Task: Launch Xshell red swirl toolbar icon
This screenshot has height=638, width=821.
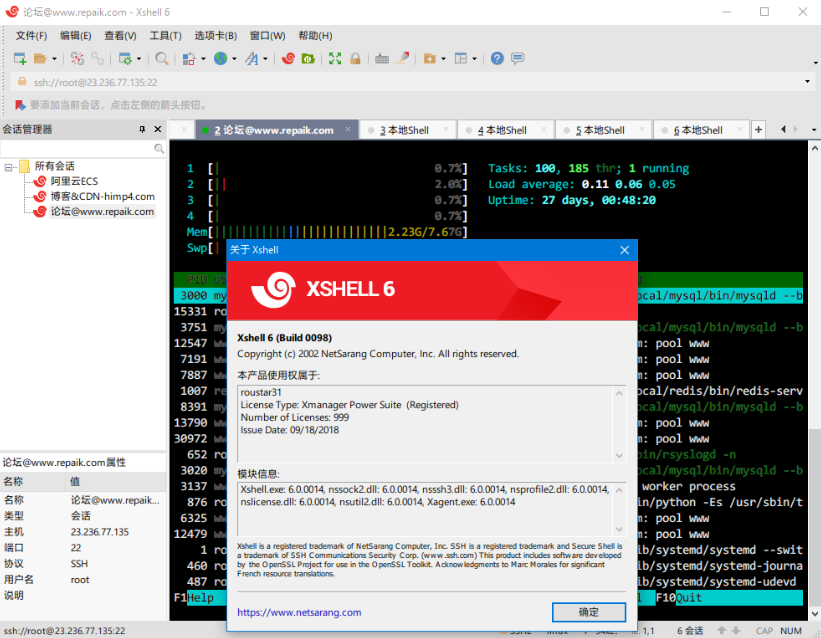Action: coord(288,59)
